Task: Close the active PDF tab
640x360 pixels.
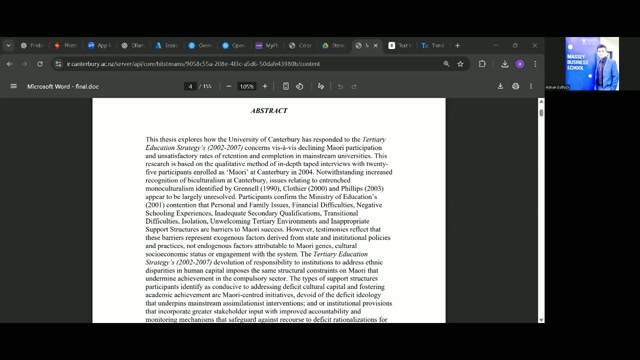Action: 376,45
